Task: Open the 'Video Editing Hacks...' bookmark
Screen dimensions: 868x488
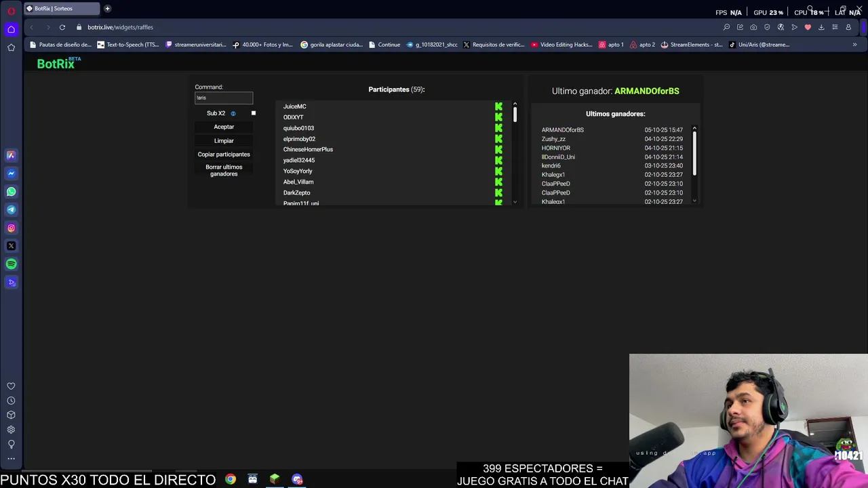Action: pos(561,45)
